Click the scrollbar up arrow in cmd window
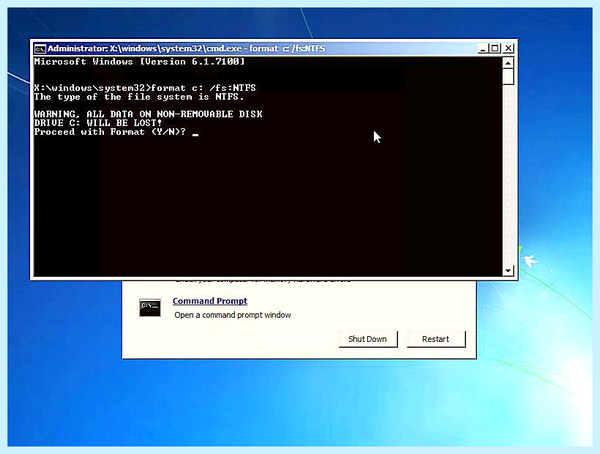Viewport: 600px width, 454px height. pyautogui.click(x=508, y=63)
